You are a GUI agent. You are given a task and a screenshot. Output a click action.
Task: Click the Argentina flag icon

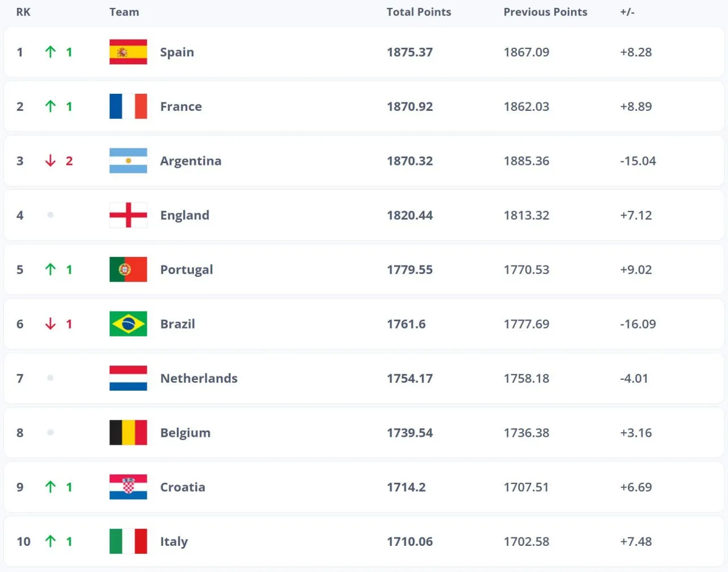coord(128,161)
